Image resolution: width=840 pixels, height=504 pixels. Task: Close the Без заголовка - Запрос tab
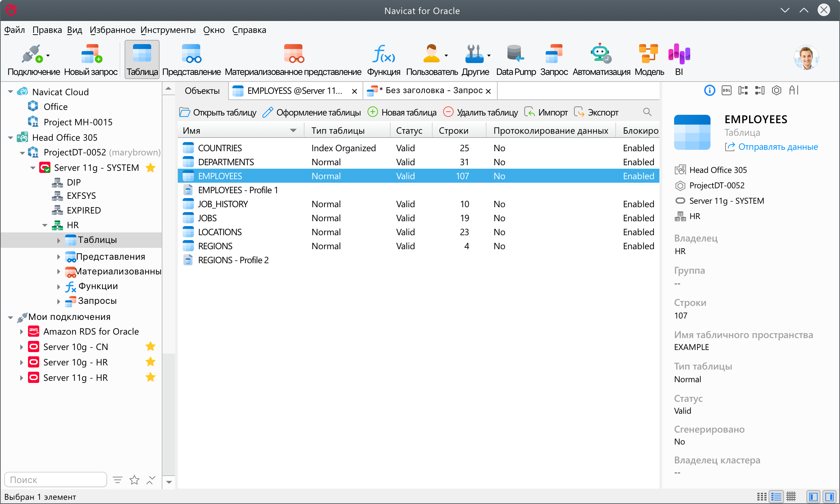[489, 91]
